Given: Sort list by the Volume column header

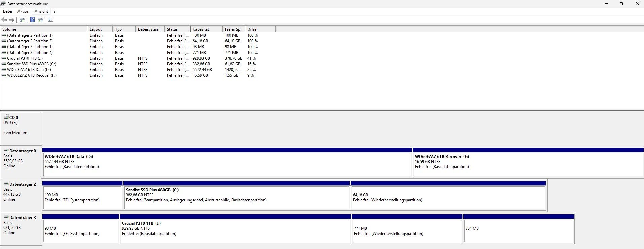Looking at the screenshot, I should tap(44, 29).
